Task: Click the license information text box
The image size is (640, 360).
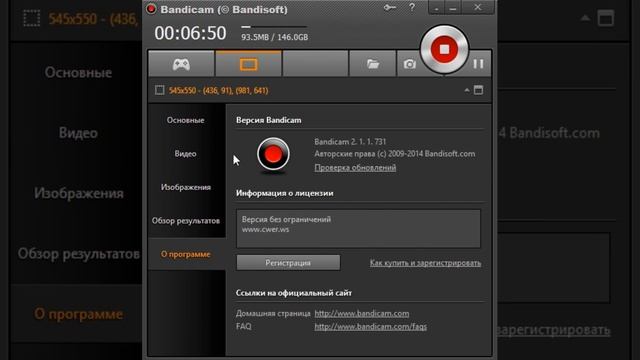Action: 358,229
